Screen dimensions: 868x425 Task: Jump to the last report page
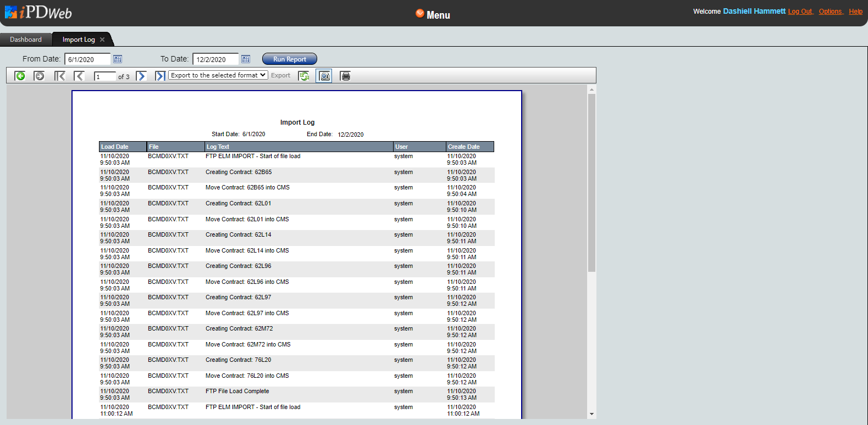tap(160, 76)
